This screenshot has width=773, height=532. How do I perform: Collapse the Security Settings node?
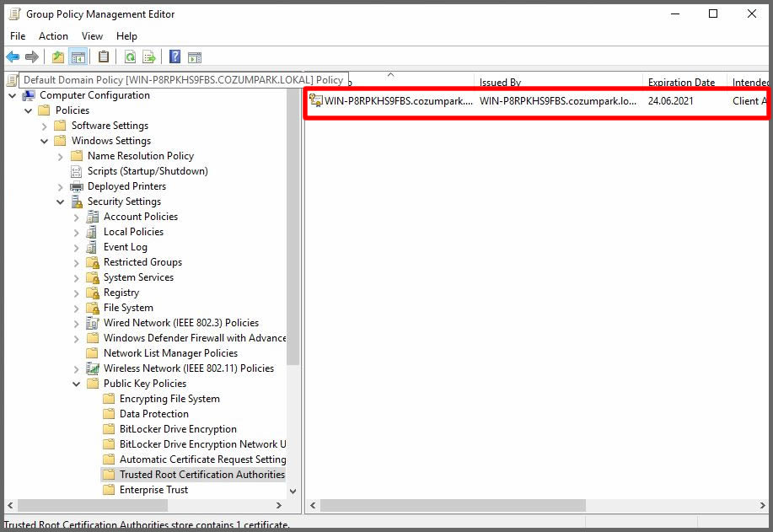coord(60,202)
